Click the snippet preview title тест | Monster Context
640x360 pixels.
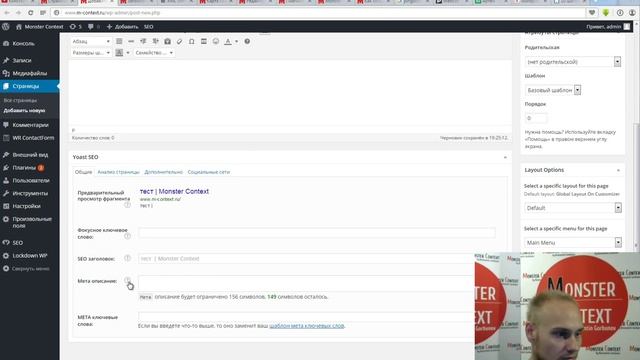coord(174,191)
